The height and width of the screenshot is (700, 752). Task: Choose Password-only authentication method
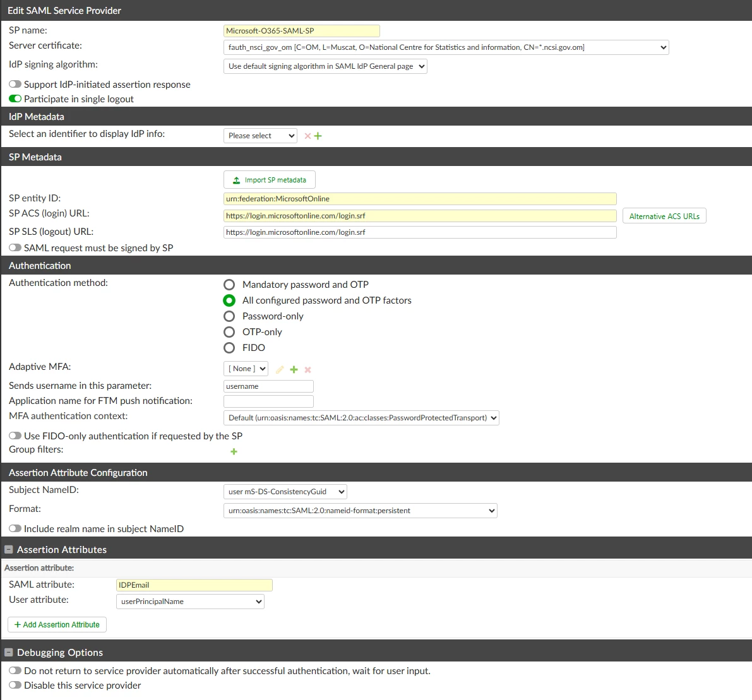click(229, 316)
